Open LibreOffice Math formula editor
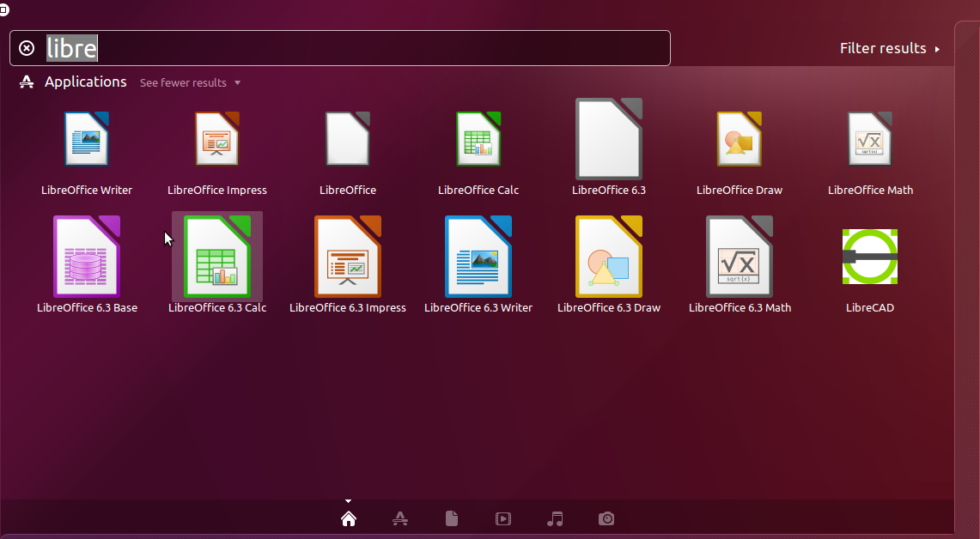 coord(870,139)
